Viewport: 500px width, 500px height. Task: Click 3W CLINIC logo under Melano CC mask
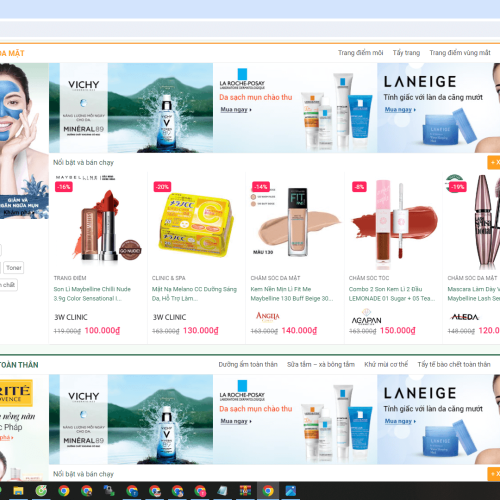tap(169, 317)
